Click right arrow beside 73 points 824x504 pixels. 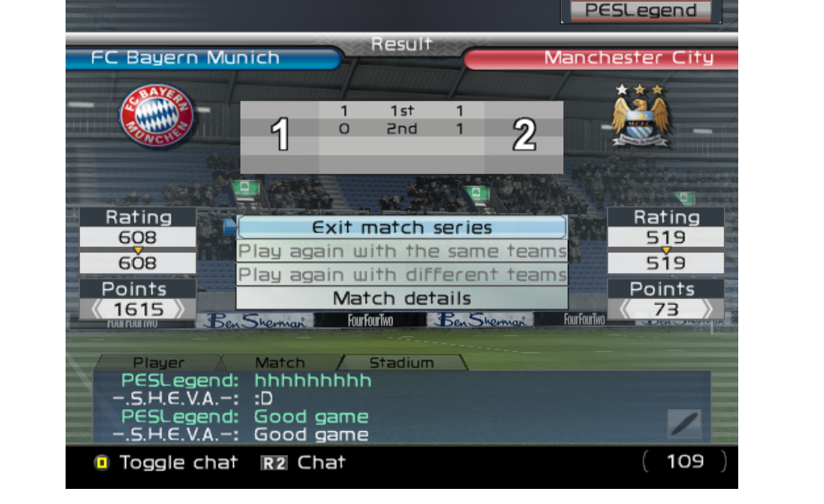[x=707, y=309]
